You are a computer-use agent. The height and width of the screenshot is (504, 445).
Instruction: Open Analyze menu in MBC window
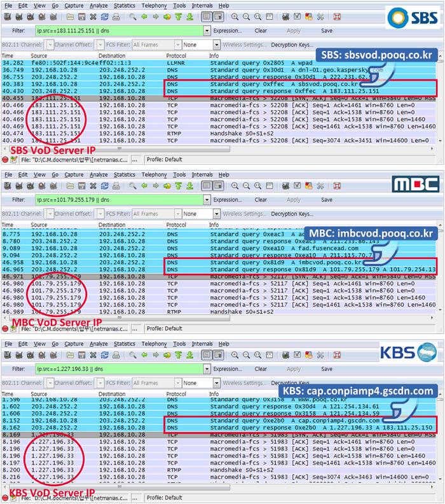[99, 174]
